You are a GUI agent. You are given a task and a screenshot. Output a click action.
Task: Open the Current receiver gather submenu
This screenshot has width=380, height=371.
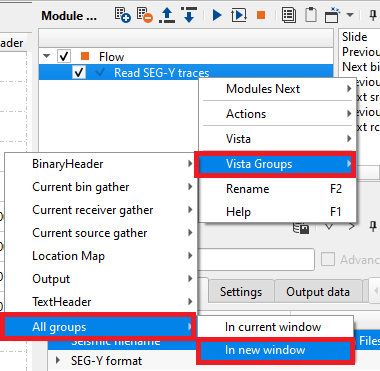tap(101, 210)
